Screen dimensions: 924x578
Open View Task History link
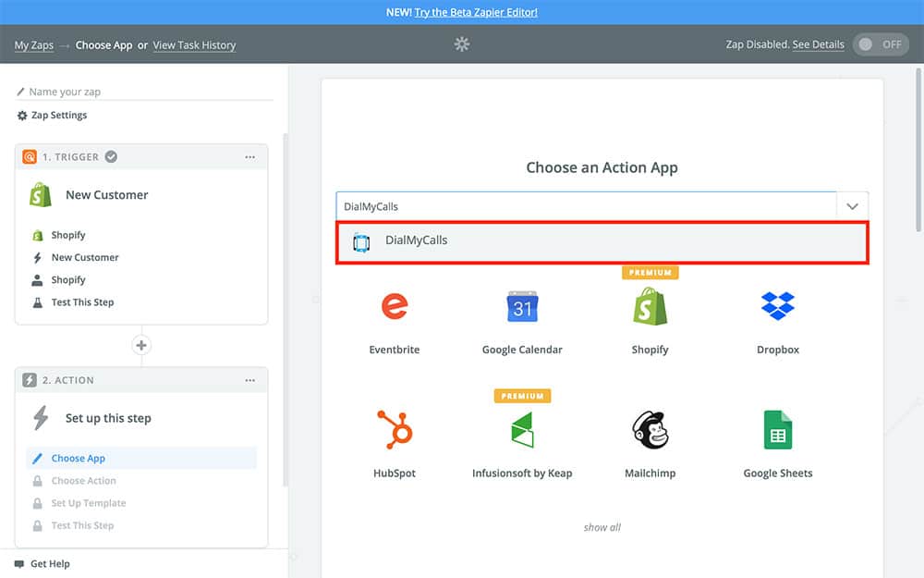194,45
